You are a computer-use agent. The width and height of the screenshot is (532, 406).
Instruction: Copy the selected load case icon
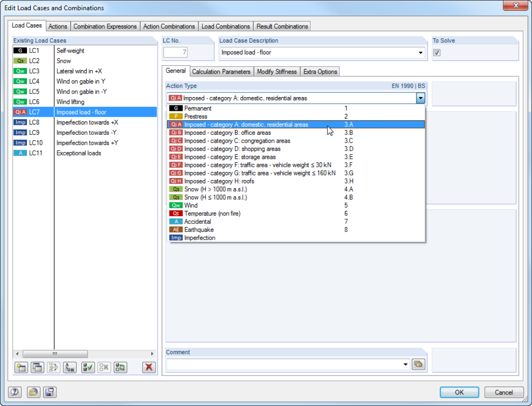click(37, 367)
